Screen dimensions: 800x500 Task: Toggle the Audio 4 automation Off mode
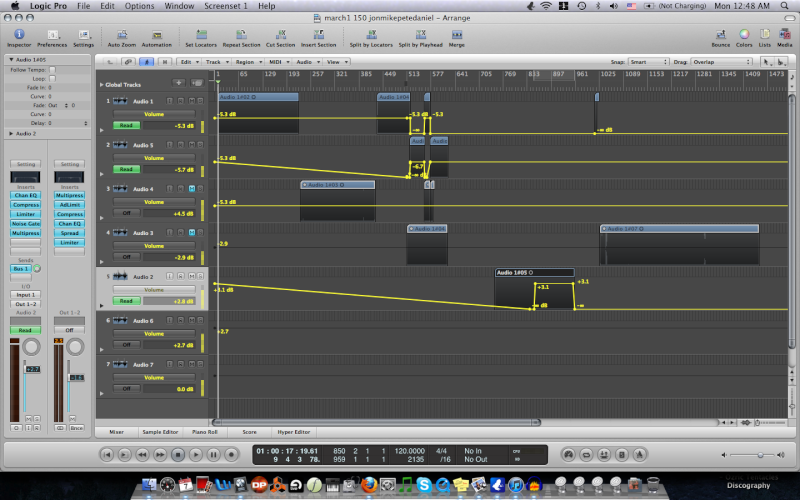pyautogui.click(x=127, y=213)
